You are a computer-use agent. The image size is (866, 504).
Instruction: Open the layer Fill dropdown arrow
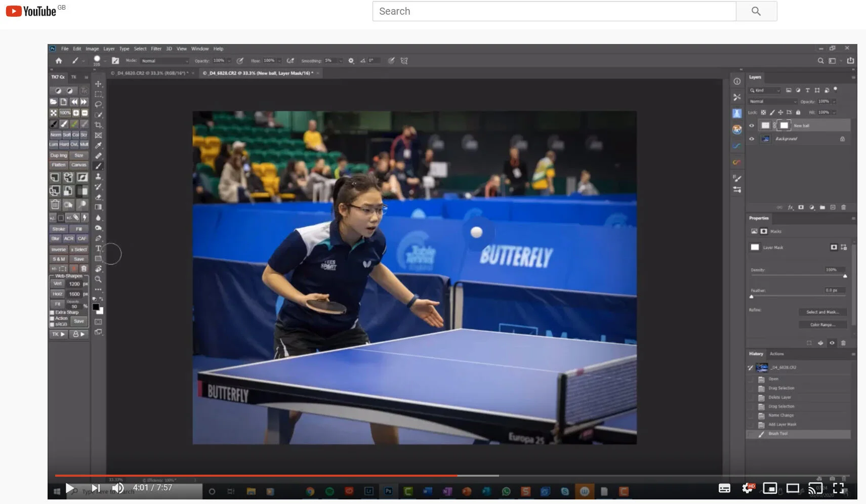click(x=834, y=112)
